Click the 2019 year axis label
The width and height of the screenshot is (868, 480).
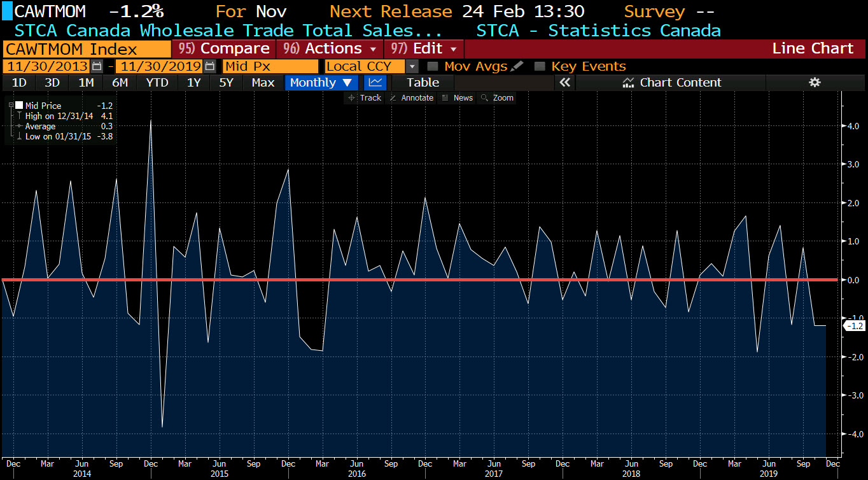[769, 474]
